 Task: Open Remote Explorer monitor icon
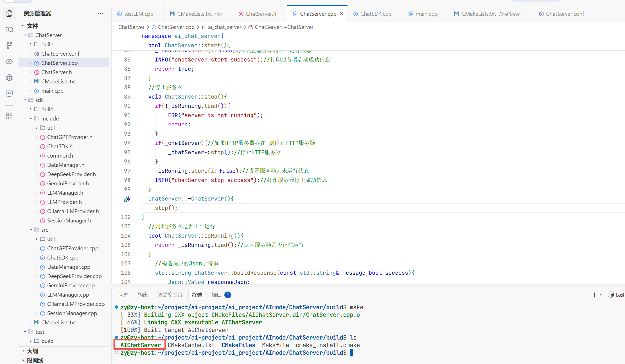click(x=9, y=93)
